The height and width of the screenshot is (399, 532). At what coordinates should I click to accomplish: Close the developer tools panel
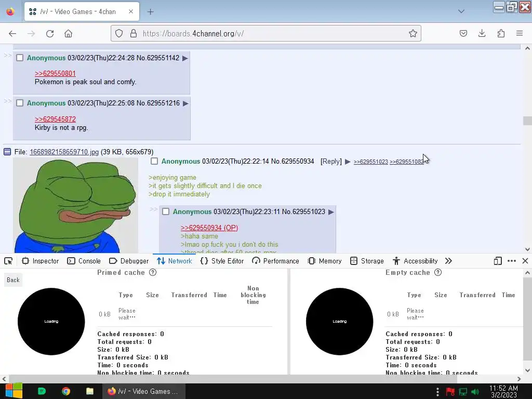click(x=525, y=261)
